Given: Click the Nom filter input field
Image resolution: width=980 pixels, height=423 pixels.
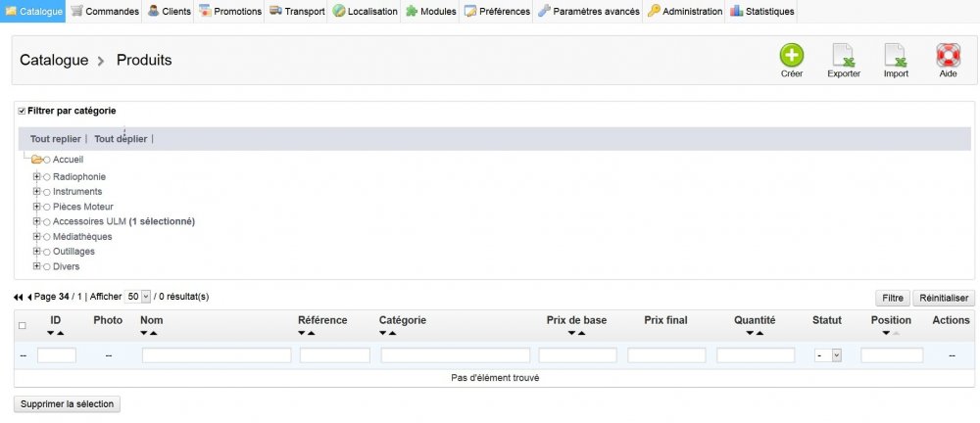Looking at the screenshot, I should coord(217,355).
